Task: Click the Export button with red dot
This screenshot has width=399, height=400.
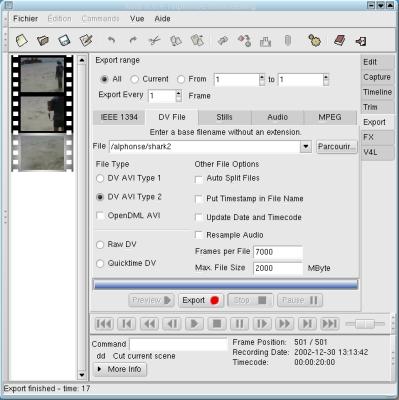Action: [201, 301]
